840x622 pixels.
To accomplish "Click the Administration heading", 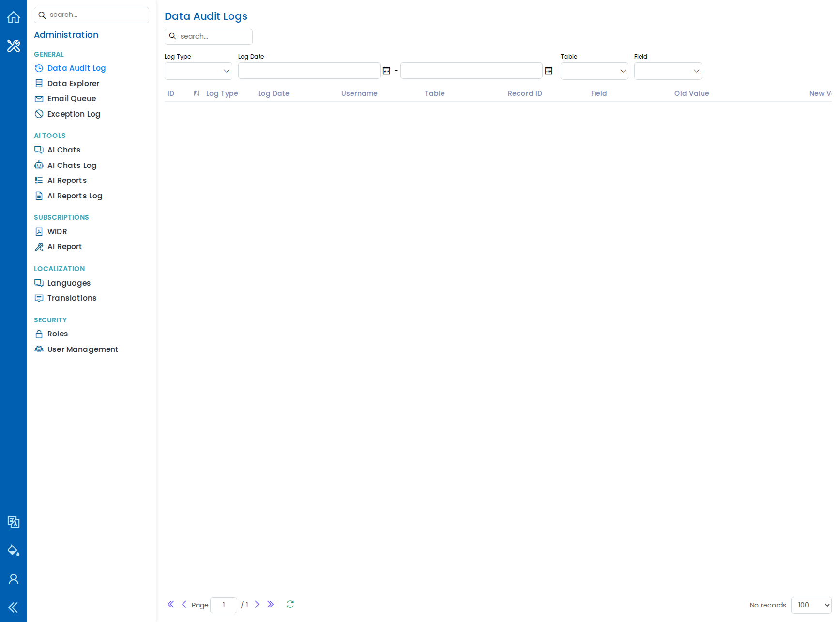I will pyautogui.click(x=66, y=35).
